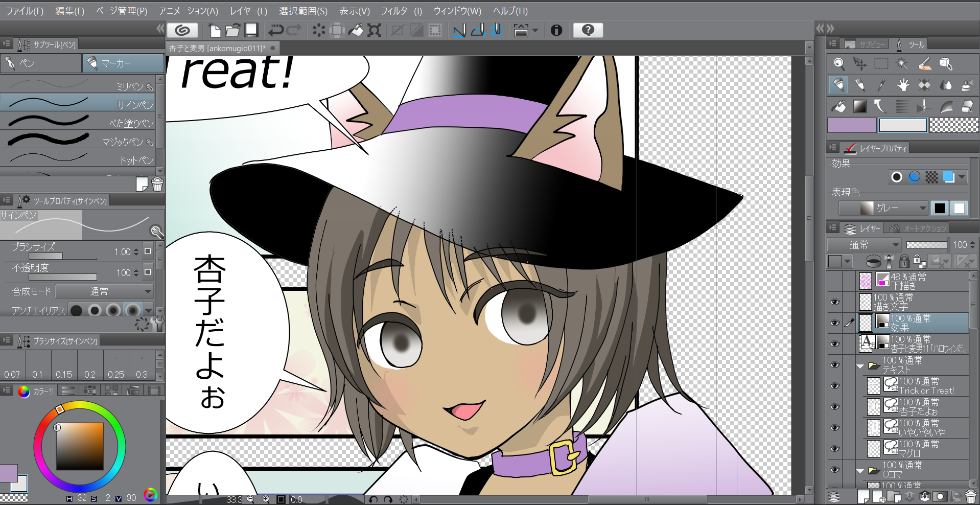Screen dimensions: 980x505
Task: Select the Airbrush tool
Action: click(x=967, y=85)
